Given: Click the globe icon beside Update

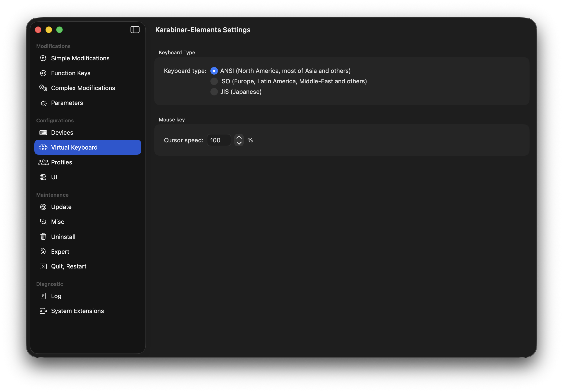Looking at the screenshot, I should pyautogui.click(x=43, y=207).
